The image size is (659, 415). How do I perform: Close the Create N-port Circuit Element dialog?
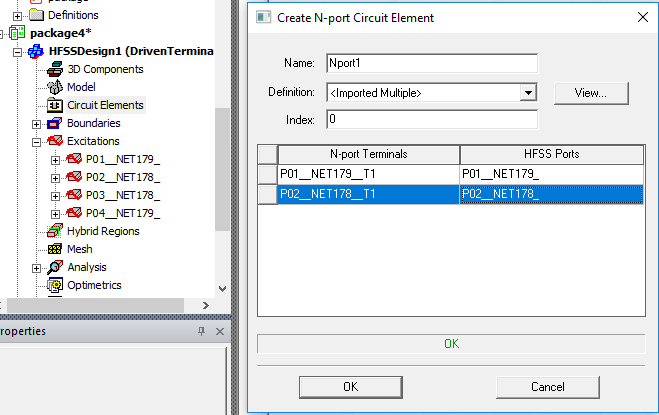[641, 17]
